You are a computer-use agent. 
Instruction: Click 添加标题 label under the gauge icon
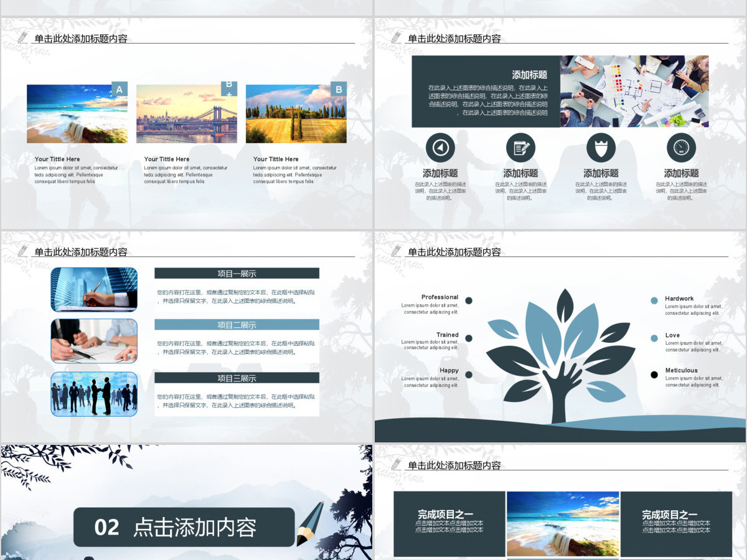pos(681,174)
